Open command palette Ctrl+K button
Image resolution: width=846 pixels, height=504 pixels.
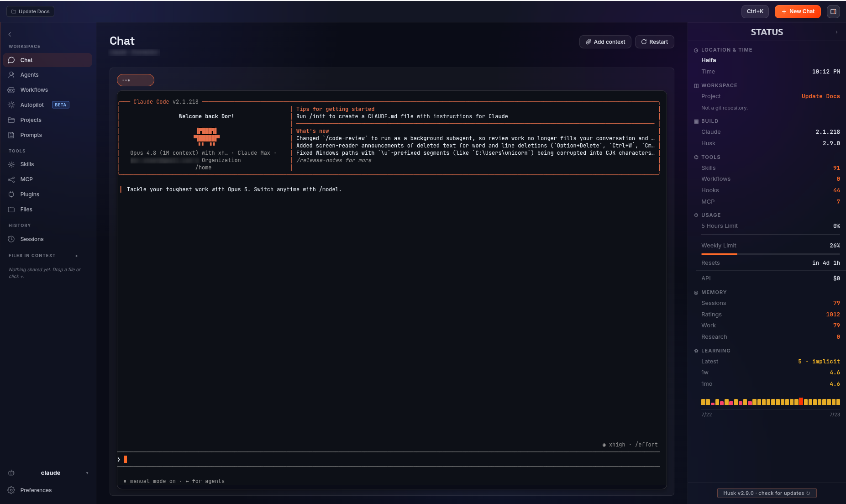pyautogui.click(x=755, y=11)
